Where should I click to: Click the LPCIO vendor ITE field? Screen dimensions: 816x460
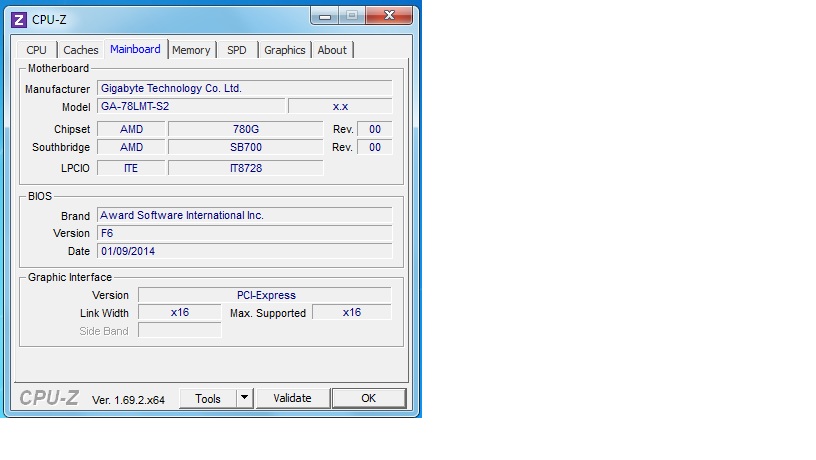tap(131, 168)
